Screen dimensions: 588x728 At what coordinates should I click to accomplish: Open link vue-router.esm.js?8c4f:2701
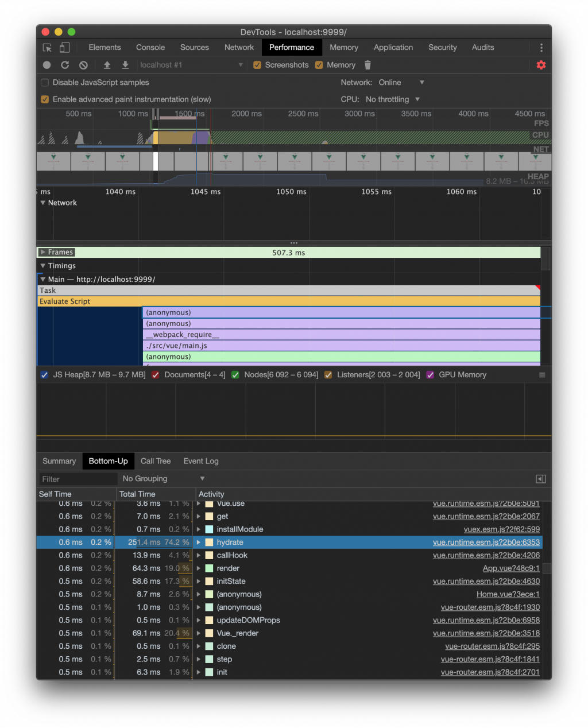pos(490,672)
